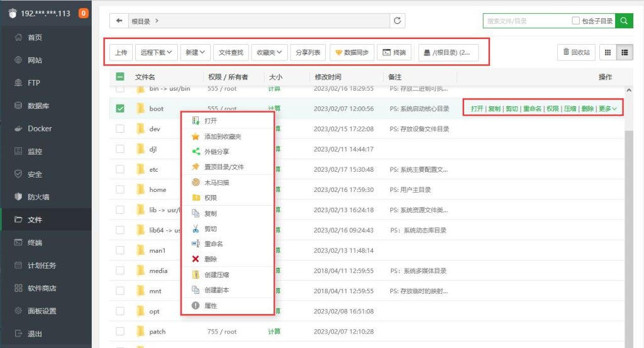Switch to grid icon view
This screenshot has width=644, height=348.
[608, 52]
